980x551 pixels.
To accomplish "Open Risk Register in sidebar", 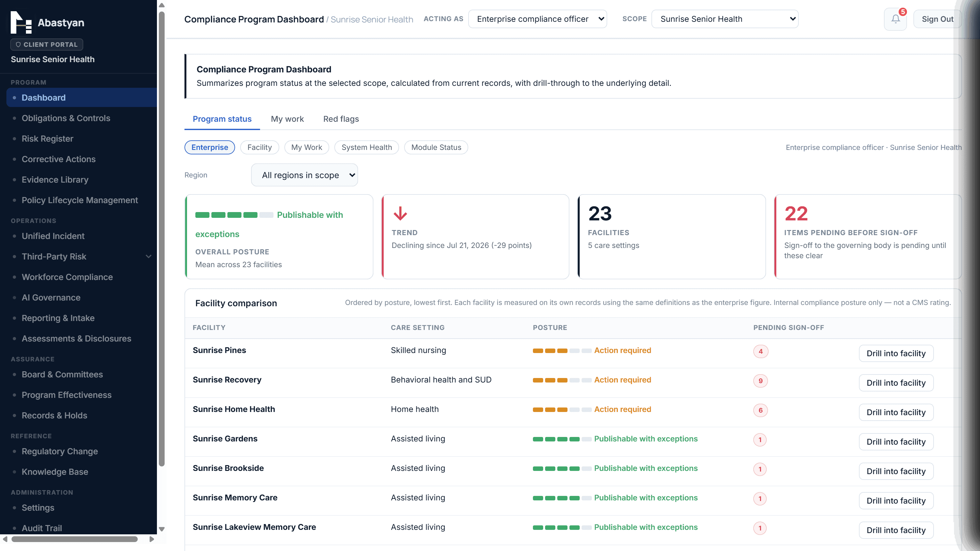I will pos(81,139).
